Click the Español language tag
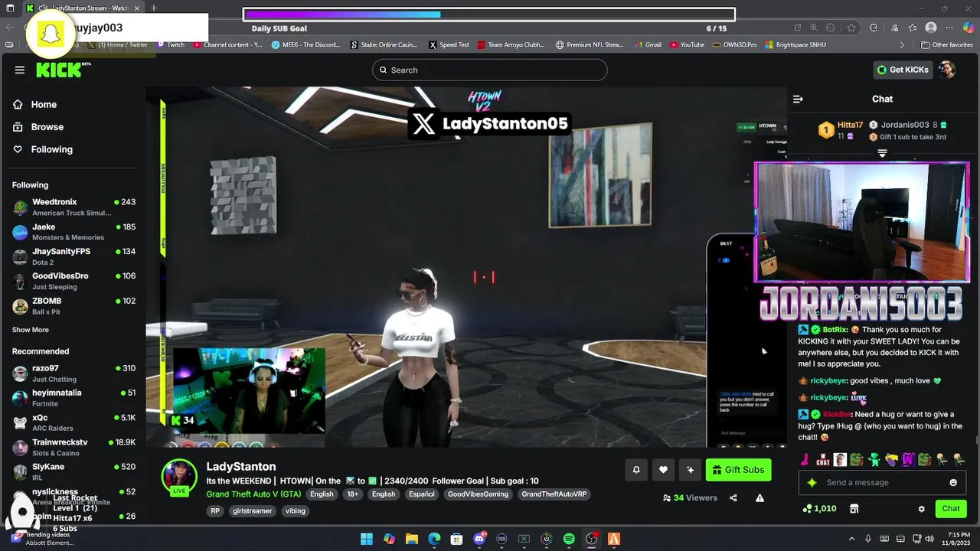Viewport: 980px width, 551px height. point(421,494)
